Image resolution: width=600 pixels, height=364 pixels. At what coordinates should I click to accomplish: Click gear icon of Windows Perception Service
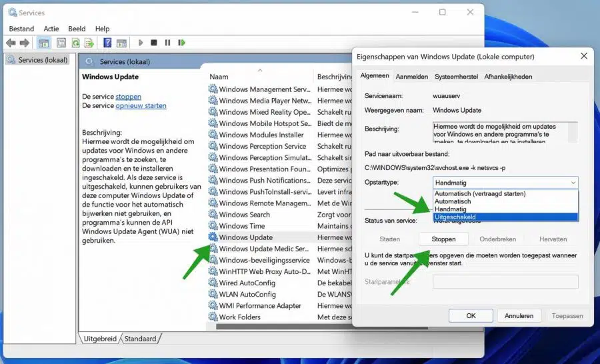pos(213,146)
